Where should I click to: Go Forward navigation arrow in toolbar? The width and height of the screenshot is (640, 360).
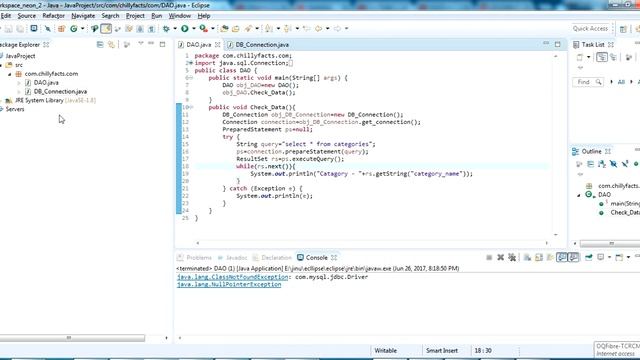[338, 29]
